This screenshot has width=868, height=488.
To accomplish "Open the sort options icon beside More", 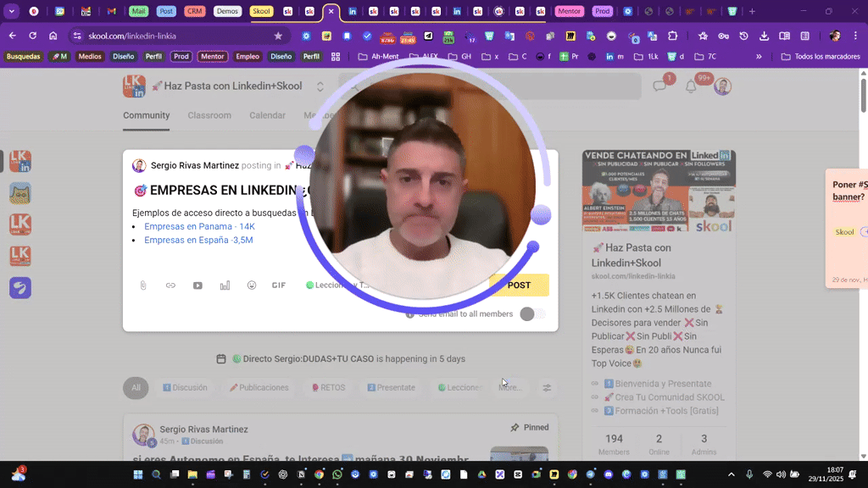I will (547, 387).
